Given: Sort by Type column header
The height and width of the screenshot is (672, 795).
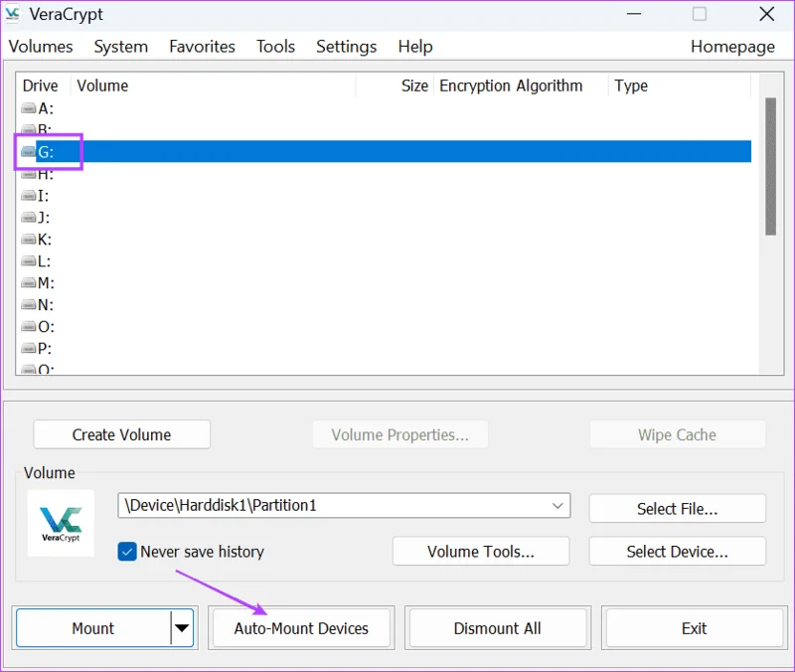Looking at the screenshot, I should [680, 85].
